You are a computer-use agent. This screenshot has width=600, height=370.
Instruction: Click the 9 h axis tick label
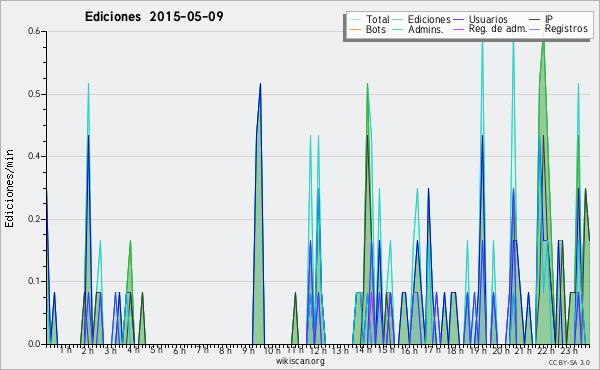pos(248,350)
